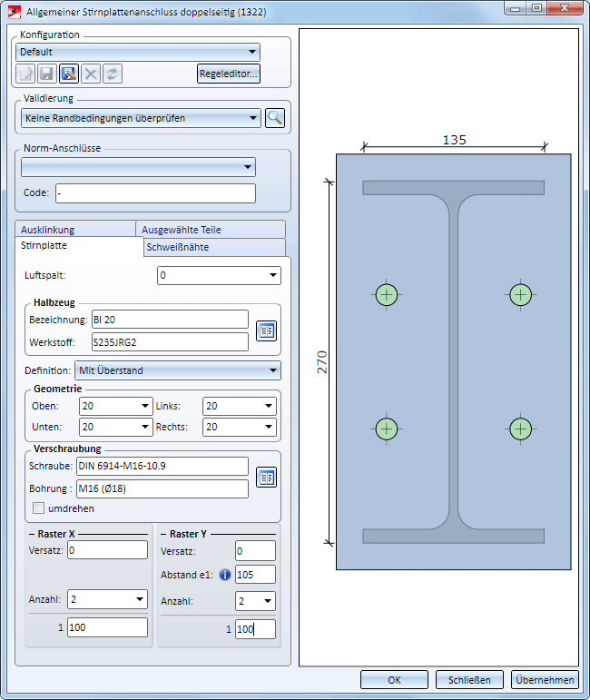590x700 pixels.
Task: Click the save configuration floppy-disk icon
Action: click(47, 74)
